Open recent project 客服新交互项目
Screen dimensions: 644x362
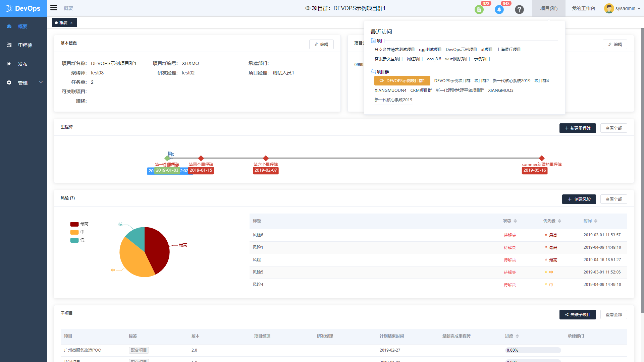click(x=388, y=59)
